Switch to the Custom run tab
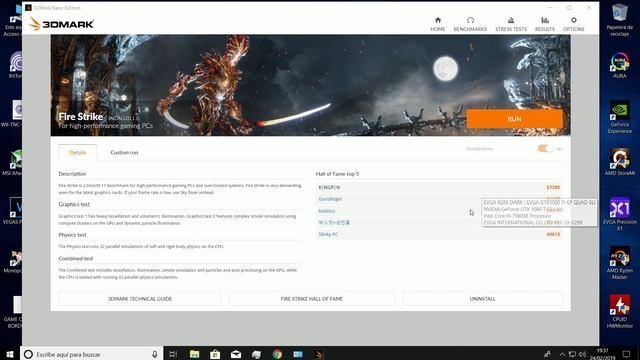Viewport: 640px width, 360px height. [x=124, y=152]
